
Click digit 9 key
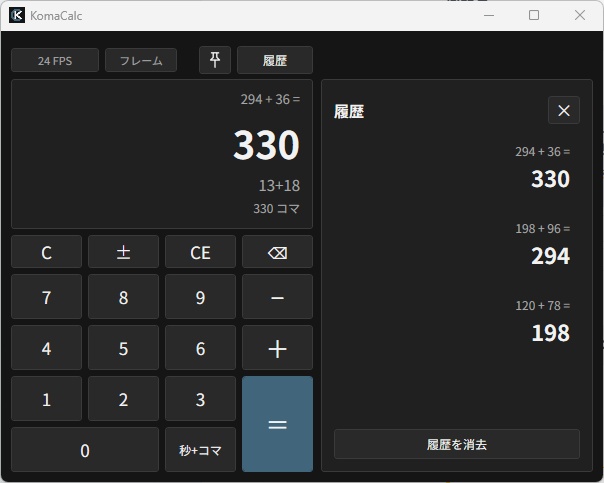point(200,297)
